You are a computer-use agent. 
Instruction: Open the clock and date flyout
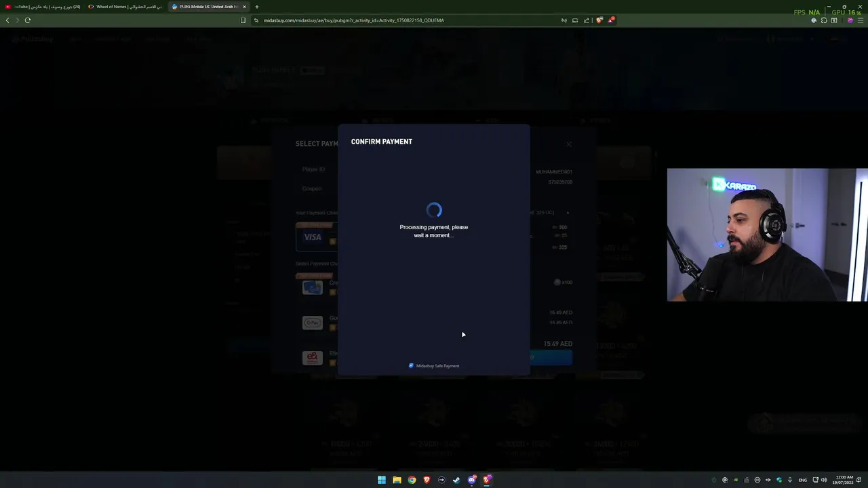(844, 480)
